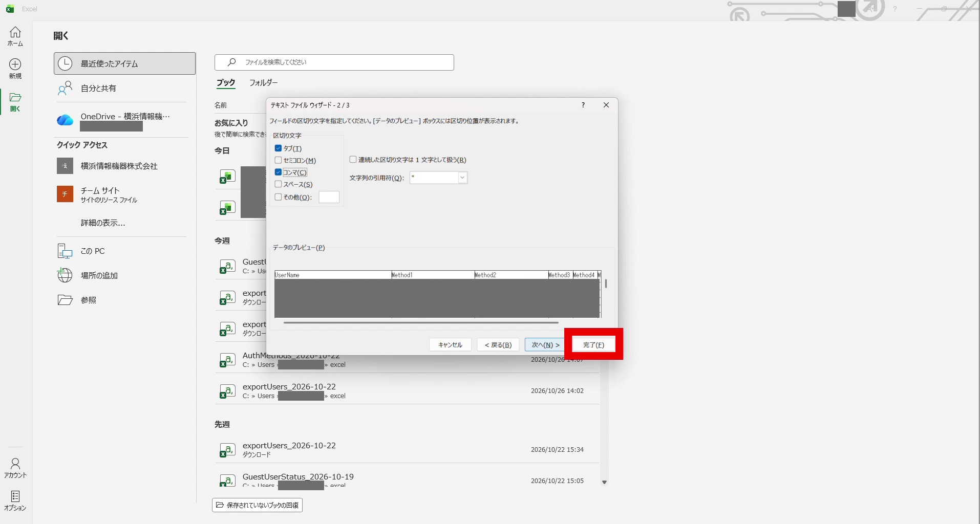Toggle the コンマ(C) delimiter checkbox
Screen dimensions: 980x524
tap(278, 172)
